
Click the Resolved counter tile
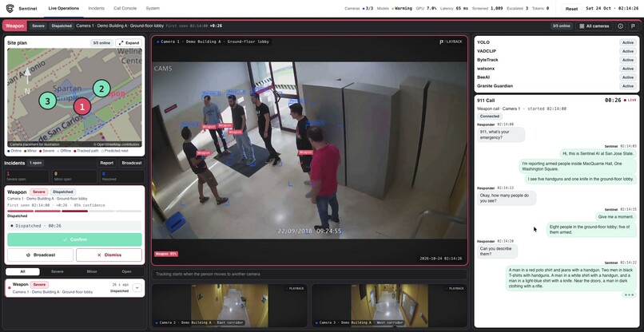(x=121, y=176)
